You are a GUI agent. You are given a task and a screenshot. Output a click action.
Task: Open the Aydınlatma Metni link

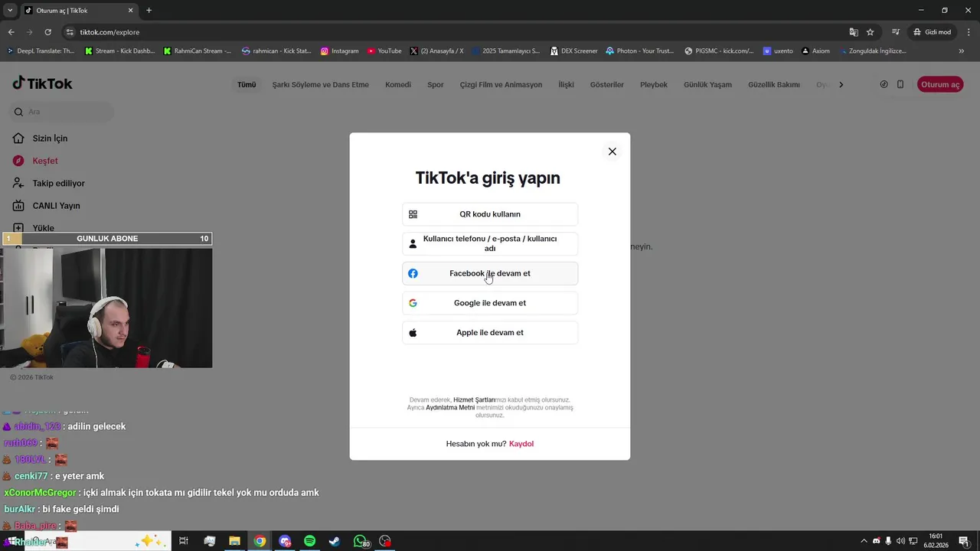click(x=450, y=407)
